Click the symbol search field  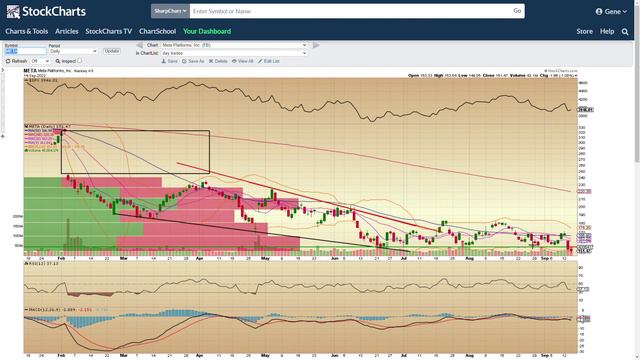tap(350, 11)
